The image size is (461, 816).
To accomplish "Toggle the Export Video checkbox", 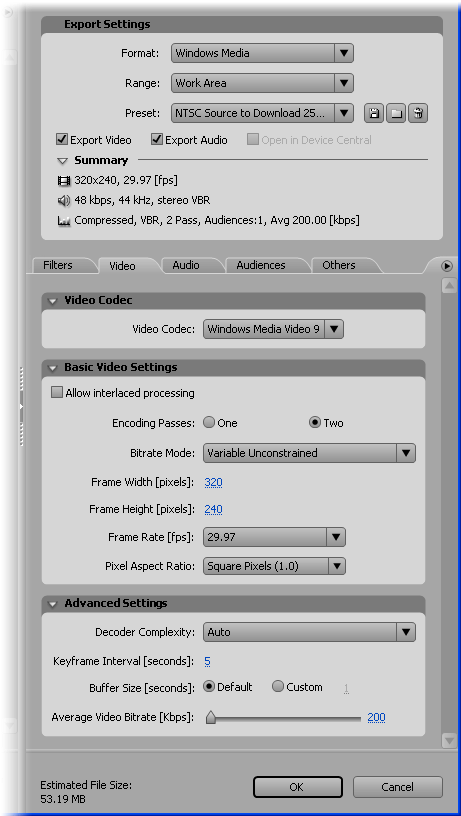I will coord(62,139).
